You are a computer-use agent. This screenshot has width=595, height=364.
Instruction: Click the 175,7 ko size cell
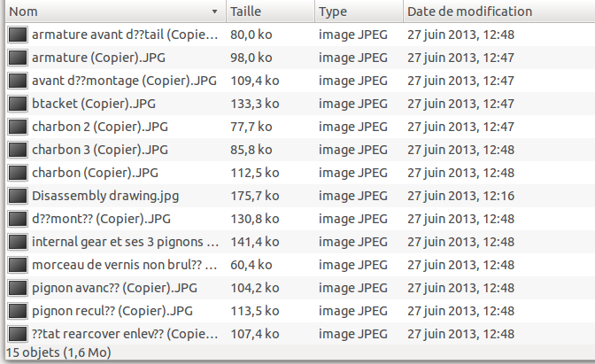255,196
